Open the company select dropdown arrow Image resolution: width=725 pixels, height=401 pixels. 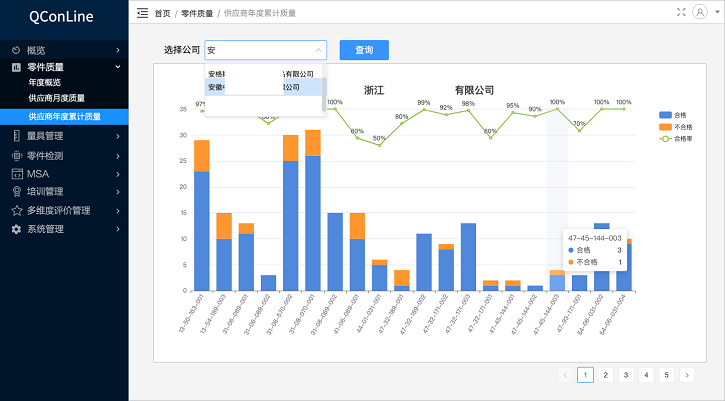(x=318, y=50)
